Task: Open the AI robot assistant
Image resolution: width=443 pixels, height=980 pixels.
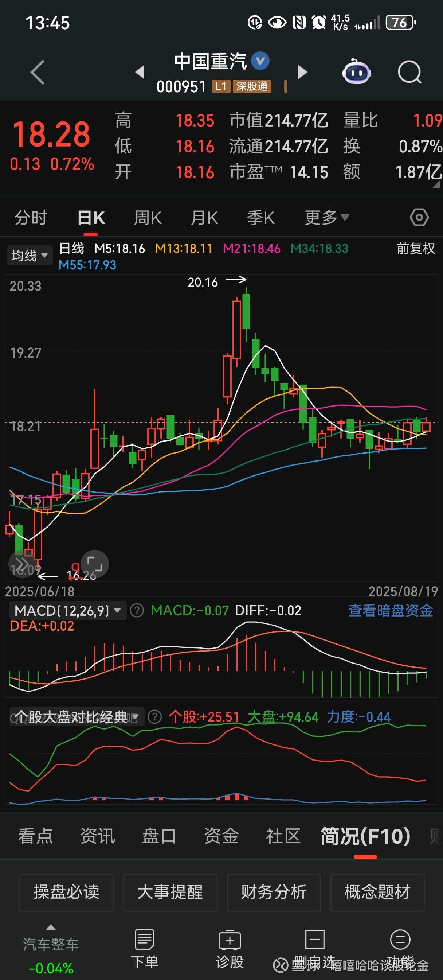Action: click(x=356, y=71)
